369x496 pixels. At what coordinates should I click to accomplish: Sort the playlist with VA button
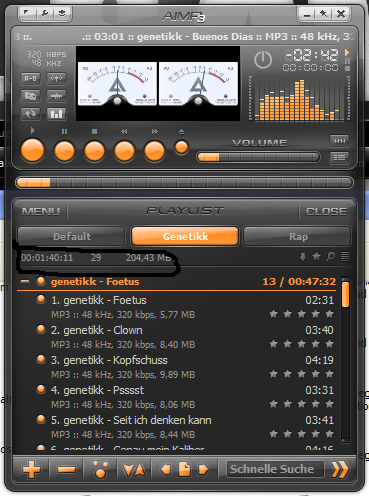134,469
